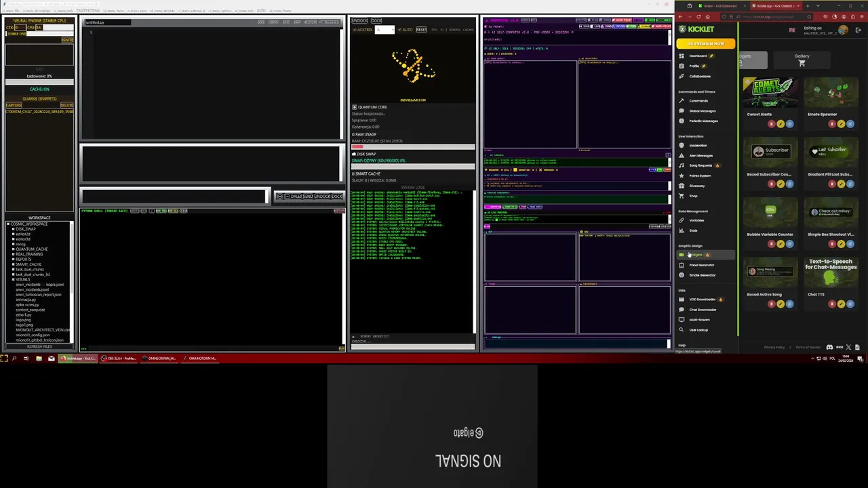Expand the COSMIC_WORKSPACE tree node
This screenshot has height=488, width=868.
tap(8, 224)
